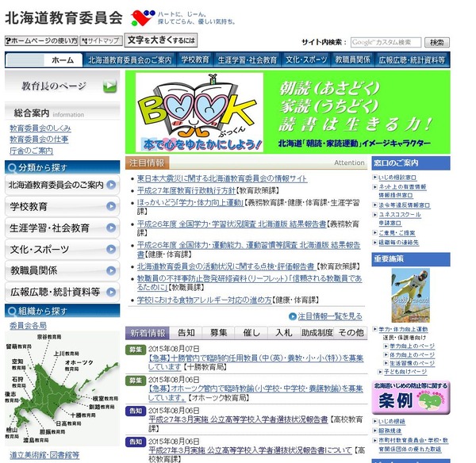
Task: Click the green arrow on 教育長のページ banner
Action: click(x=109, y=86)
